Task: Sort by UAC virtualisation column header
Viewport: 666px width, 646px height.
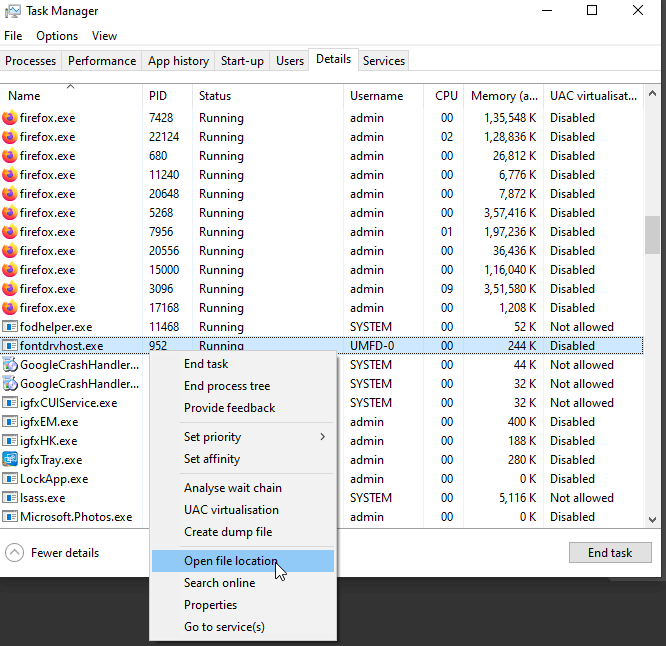Action: coord(593,96)
